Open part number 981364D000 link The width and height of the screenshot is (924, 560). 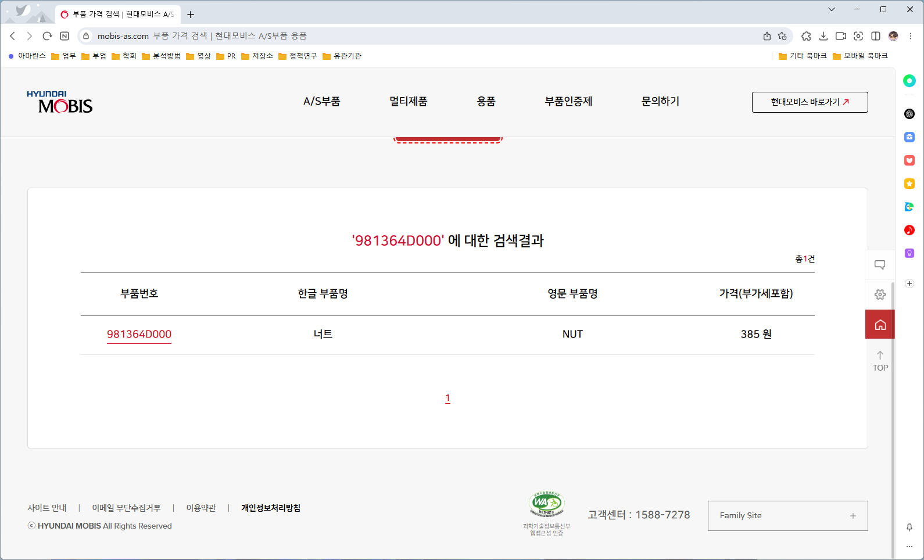139,334
